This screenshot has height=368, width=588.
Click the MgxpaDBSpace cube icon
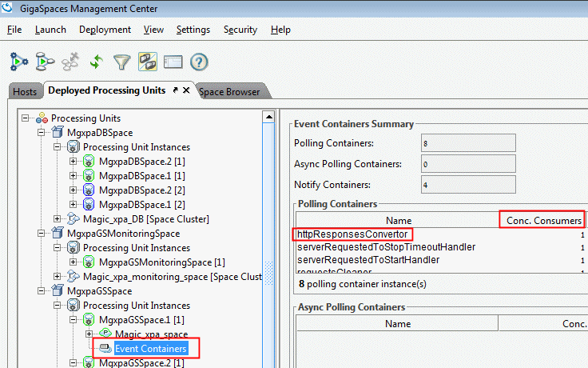click(x=58, y=132)
